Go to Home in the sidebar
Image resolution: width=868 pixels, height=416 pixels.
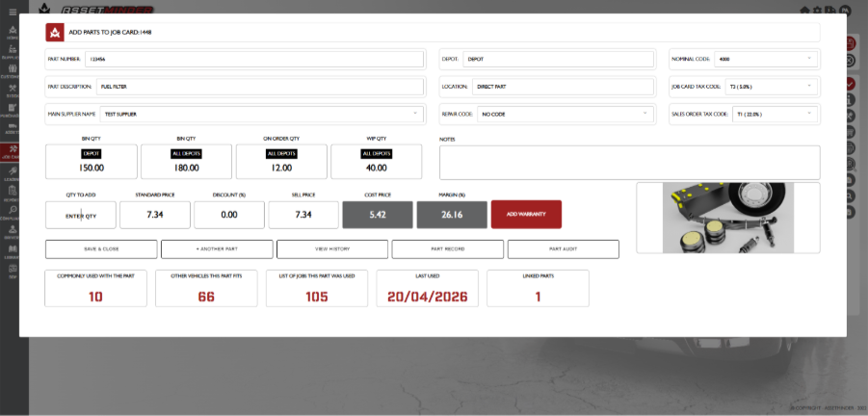[x=13, y=34]
